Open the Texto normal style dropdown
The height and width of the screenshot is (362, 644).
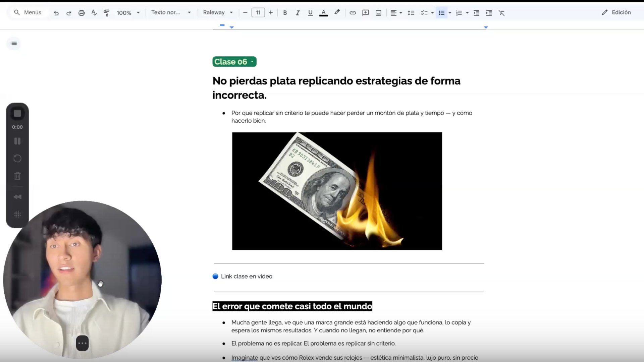pyautogui.click(x=171, y=12)
